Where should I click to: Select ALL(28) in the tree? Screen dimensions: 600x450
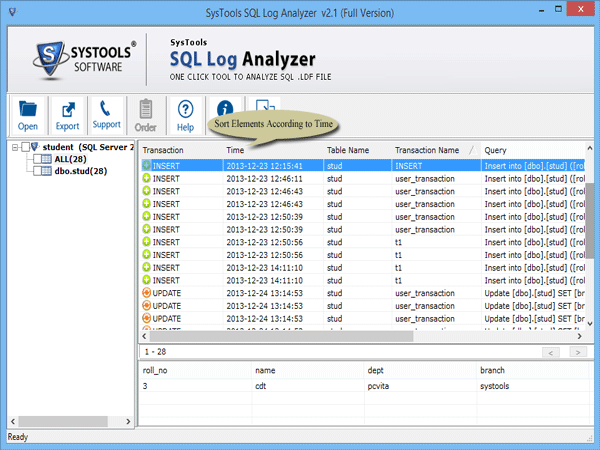[x=70, y=159]
